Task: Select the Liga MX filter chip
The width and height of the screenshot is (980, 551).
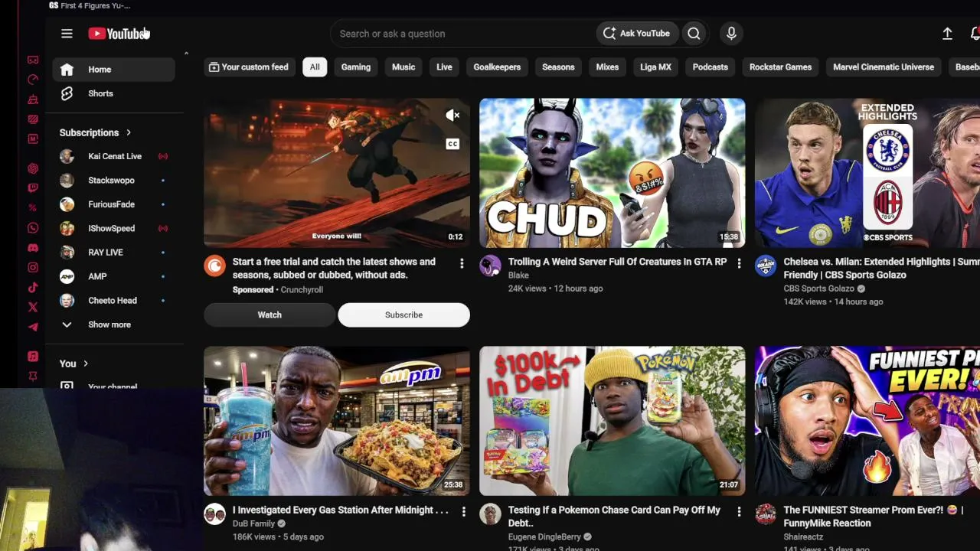Action: [655, 67]
